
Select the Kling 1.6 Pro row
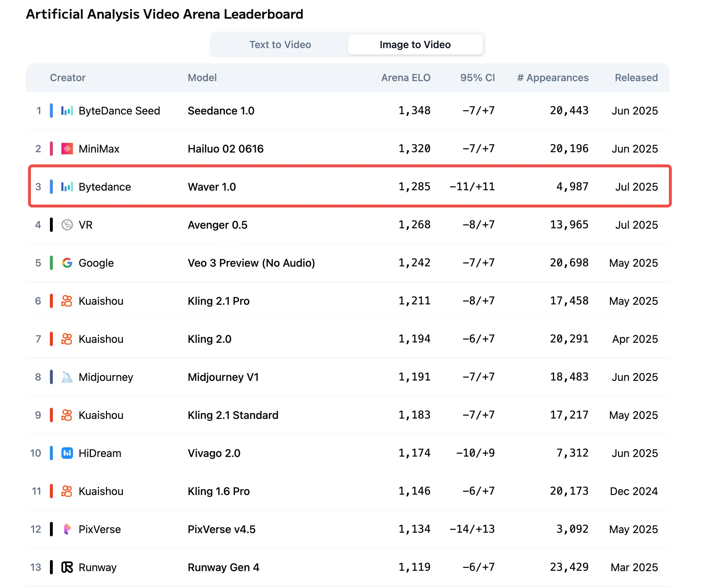click(348, 491)
